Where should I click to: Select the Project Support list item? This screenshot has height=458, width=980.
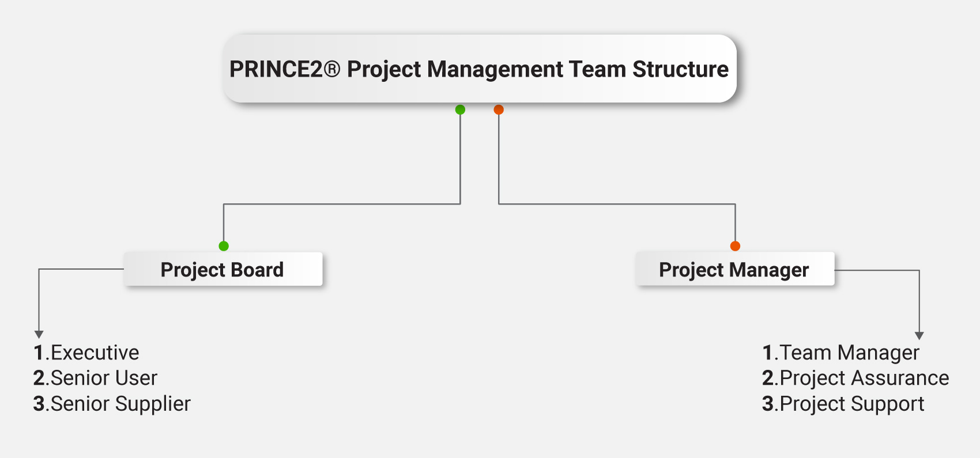(843, 404)
